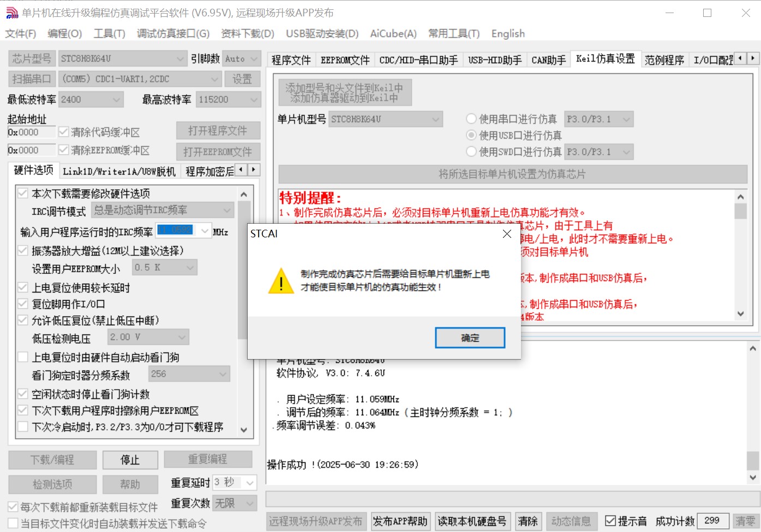Open the 资料下载(D) menu

pyautogui.click(x=248, y=34)
